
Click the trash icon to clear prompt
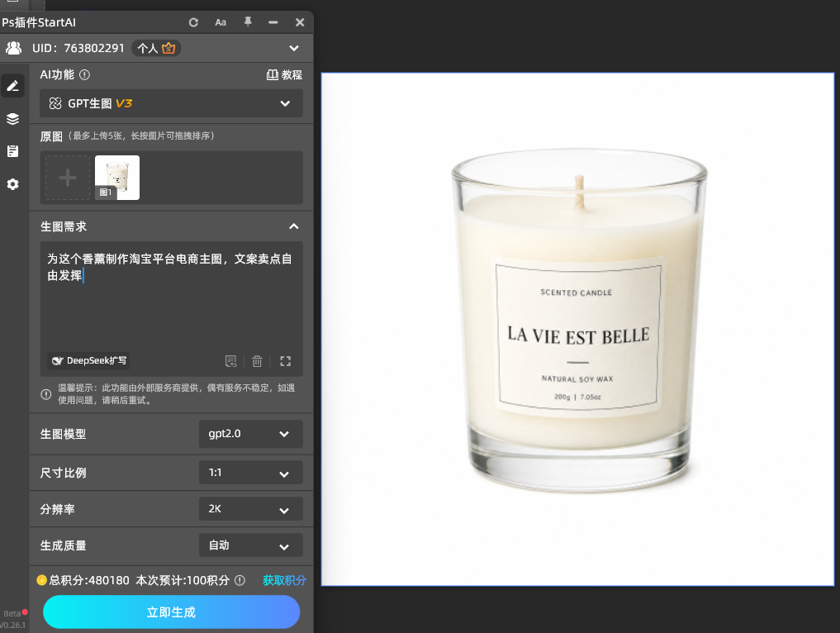(257, 361)
